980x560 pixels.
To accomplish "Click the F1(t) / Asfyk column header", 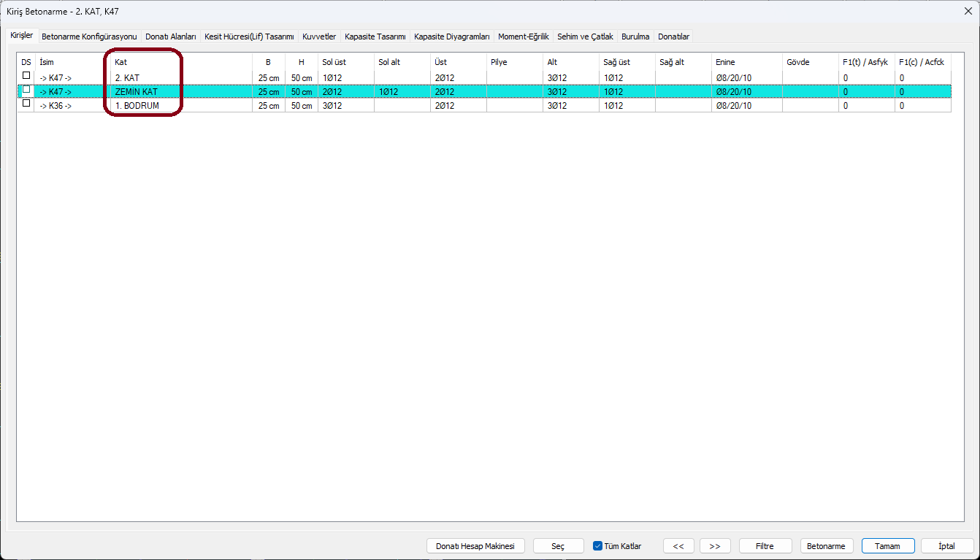I will tap(867, 62).
